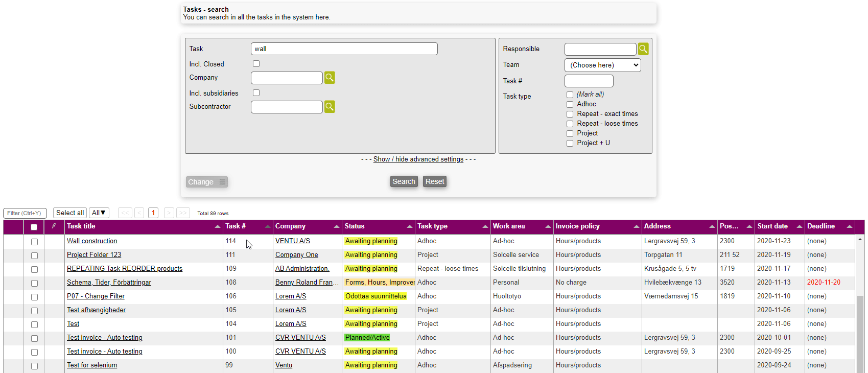This screenshot has height=373, width=868.
Task: Click the Status column header
Action: click(x=355, y=226)
